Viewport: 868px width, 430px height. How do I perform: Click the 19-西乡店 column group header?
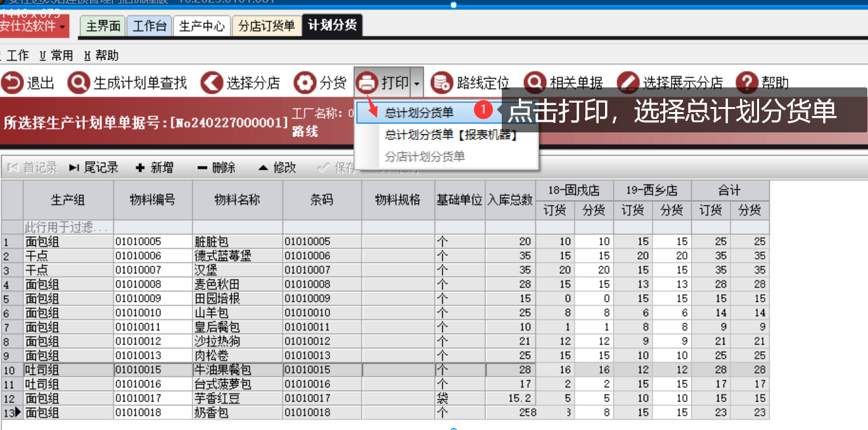[652, 191]
